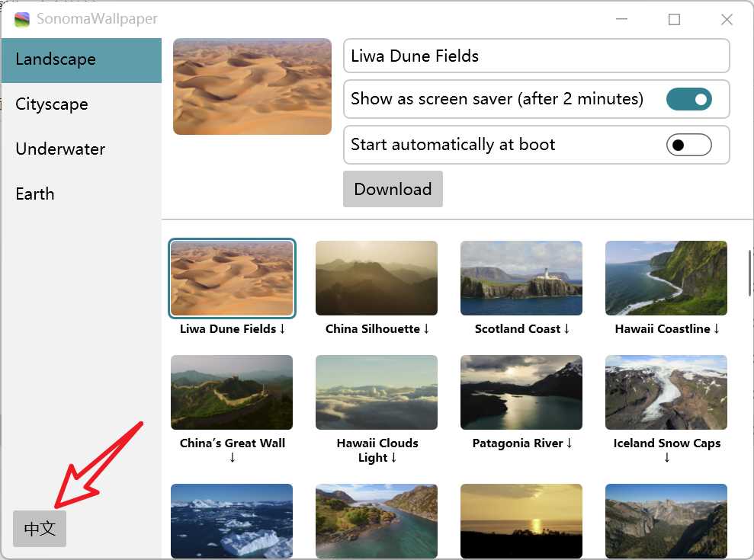The height and width of the screenshot is (560, 754).
Task: Click the SonomaWallpaper app icon in title bar
Action: 21,19
